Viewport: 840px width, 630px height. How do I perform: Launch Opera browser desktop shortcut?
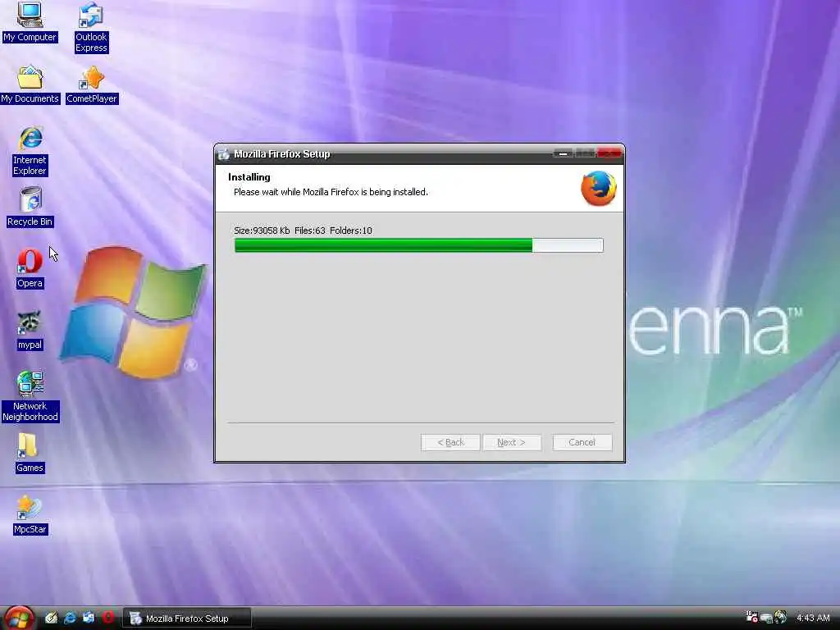[x=30, y=268]
